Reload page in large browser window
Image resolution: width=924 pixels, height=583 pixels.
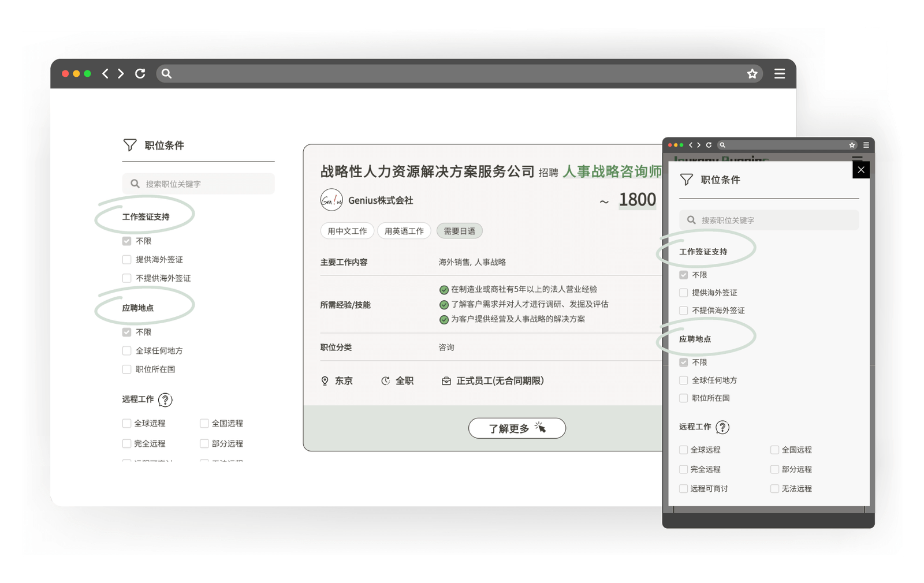(140, 73)
